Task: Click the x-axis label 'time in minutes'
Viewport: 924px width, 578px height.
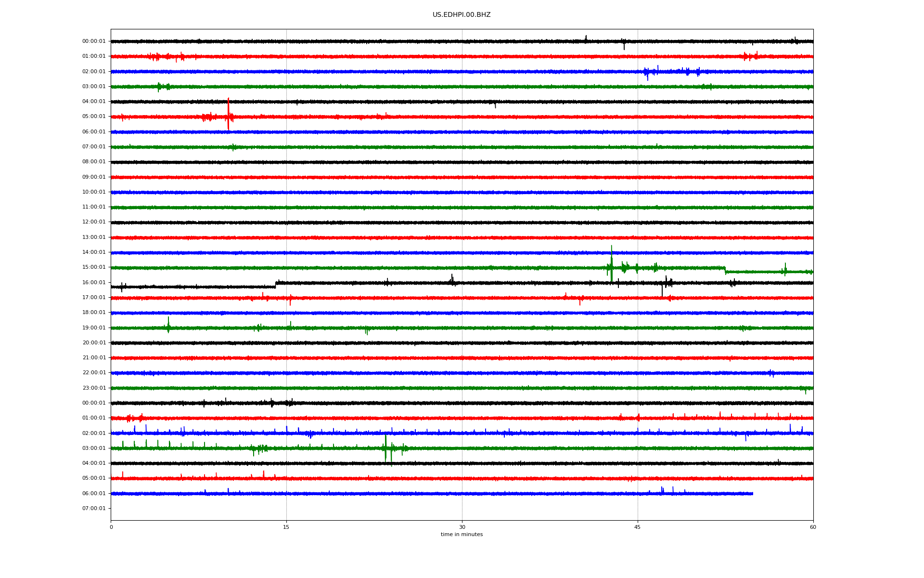Action: (x=461, y=535)
